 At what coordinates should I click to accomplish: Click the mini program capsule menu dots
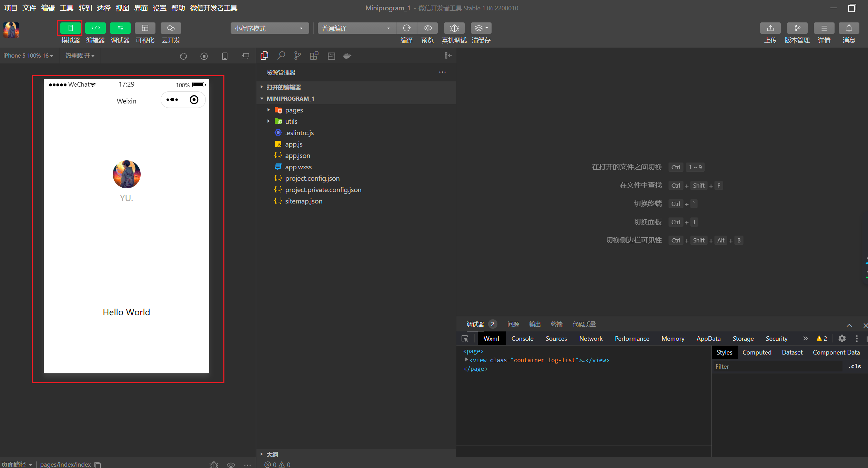(172, 100)
